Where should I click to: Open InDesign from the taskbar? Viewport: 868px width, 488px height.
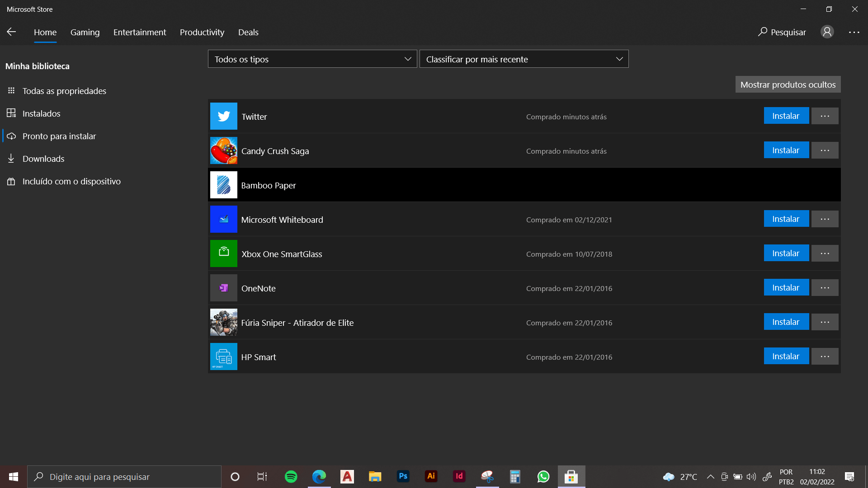pyautogui.click(x=459, y=477)
